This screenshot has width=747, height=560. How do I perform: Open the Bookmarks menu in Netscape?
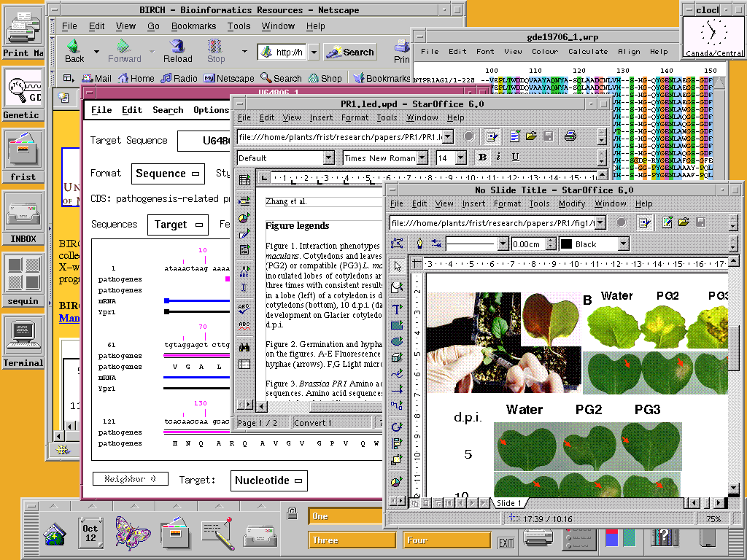[x=193, y=26]
